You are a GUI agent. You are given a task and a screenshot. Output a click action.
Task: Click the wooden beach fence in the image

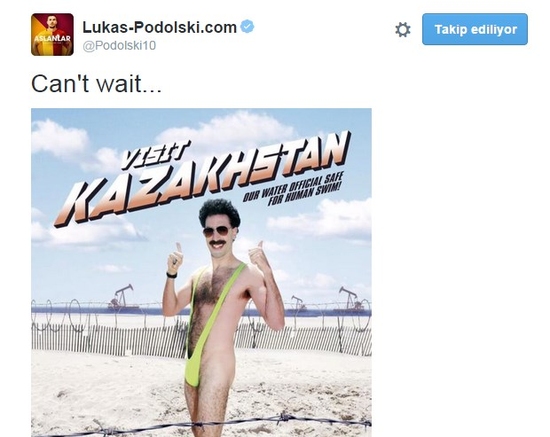tap(201, 339)
